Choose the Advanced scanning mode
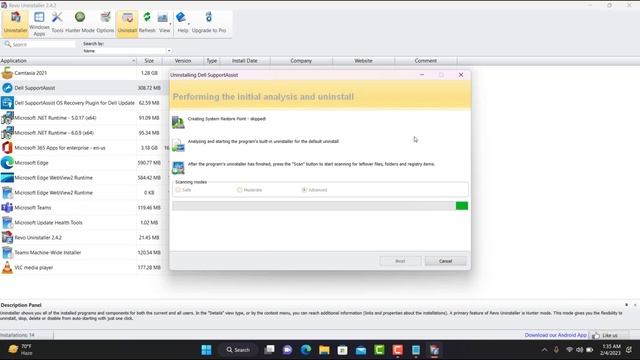The height and width of the screenshot is (360, 640). tap(314, 190)
